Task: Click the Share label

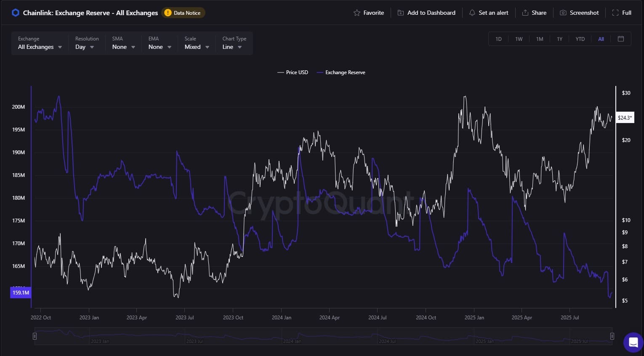Action: point(539,13)
